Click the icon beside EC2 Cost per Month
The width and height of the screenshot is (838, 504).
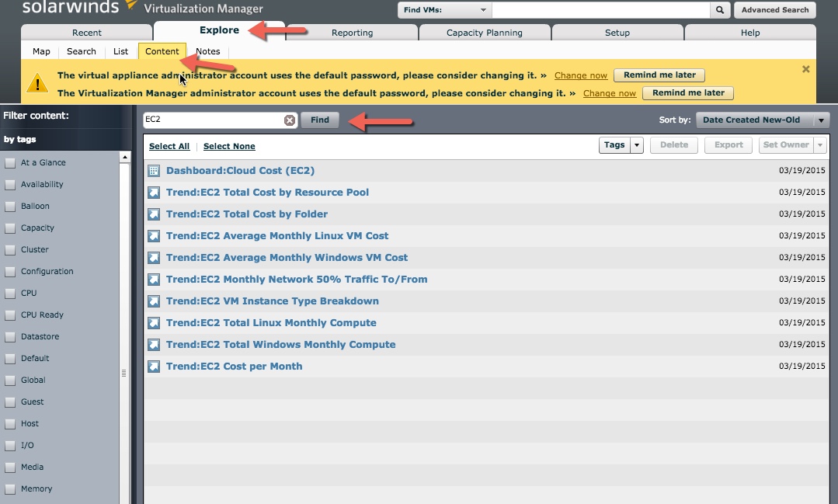click(x=154, y=366)
